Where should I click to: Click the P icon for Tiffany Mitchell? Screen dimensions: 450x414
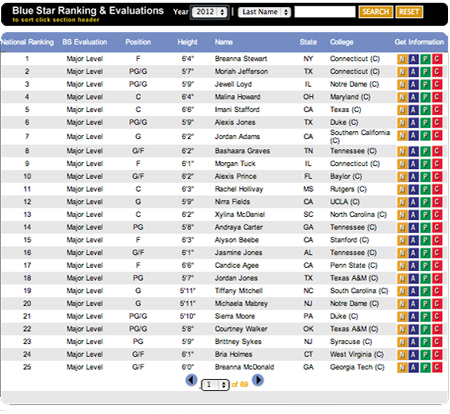(425, 291)
